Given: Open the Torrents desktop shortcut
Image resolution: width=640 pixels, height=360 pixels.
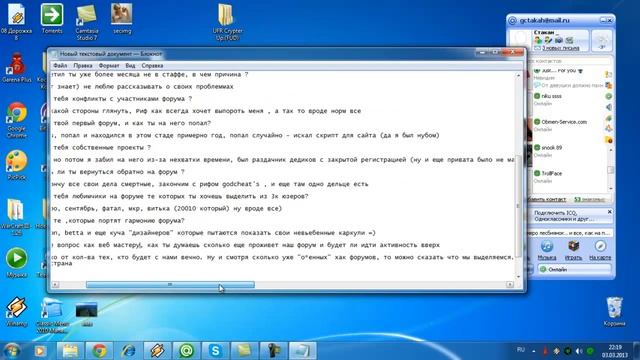Looking at the screenshot, I should pos(52,19).
